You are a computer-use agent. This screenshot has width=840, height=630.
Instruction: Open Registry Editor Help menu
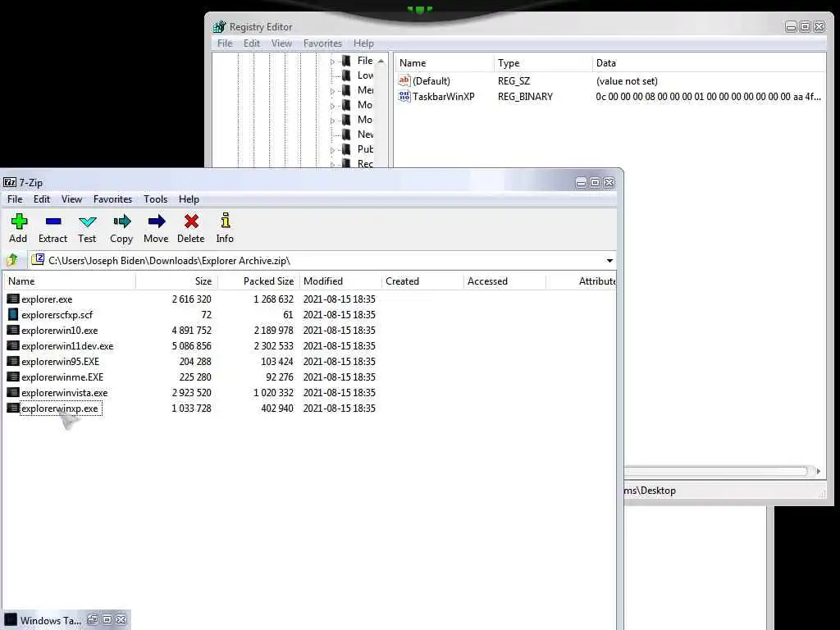pos(363,43)
